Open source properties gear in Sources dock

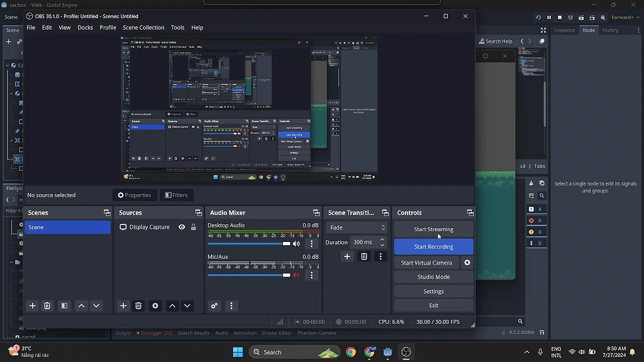155,306
